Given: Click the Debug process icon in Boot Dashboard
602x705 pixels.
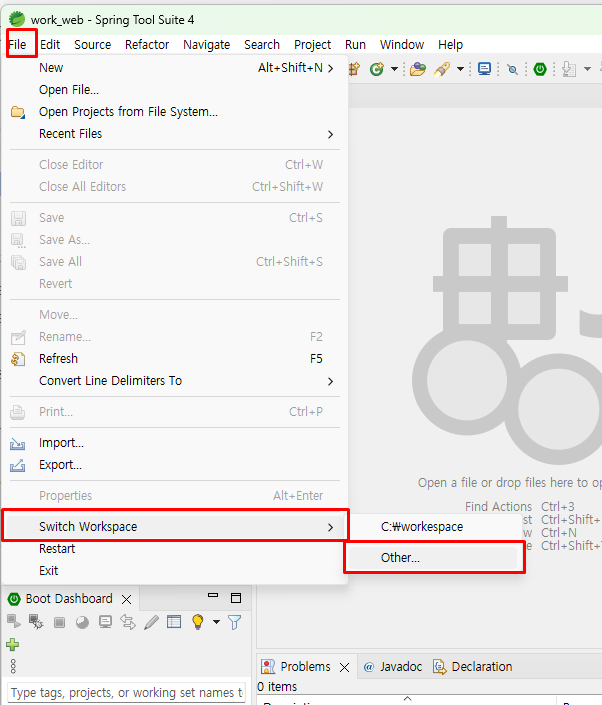Looking at the screenshot, I should click(x=36, y=622).
